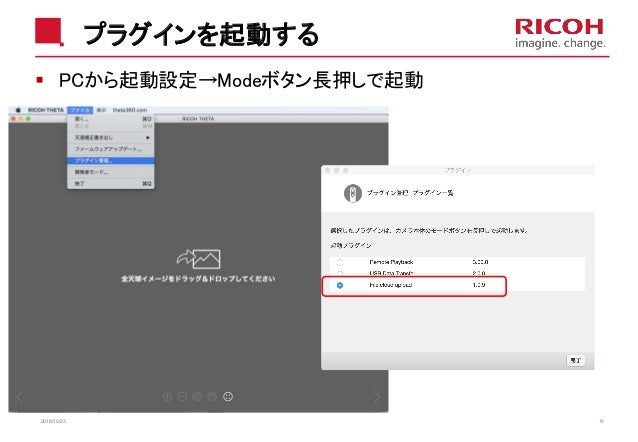Choose 開発者モード… from the File menu
This screenshot has height=442, width=638.
[x=111, y=172]
